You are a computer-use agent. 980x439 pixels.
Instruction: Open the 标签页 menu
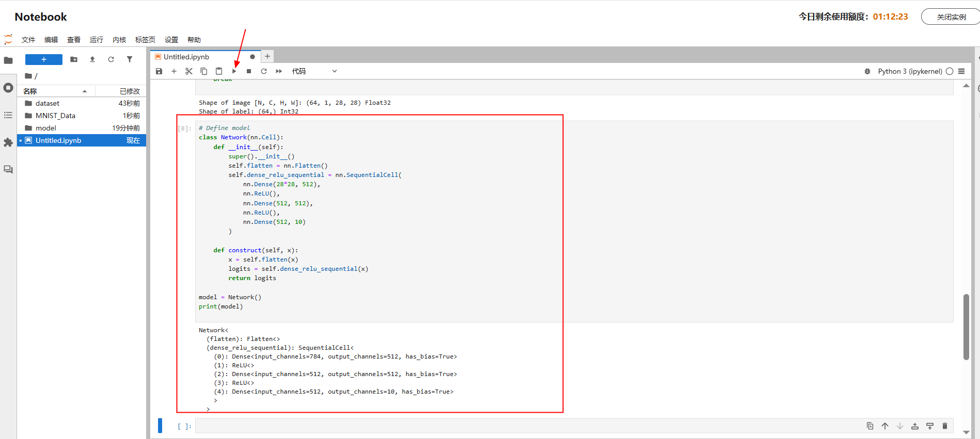[145, 40]
